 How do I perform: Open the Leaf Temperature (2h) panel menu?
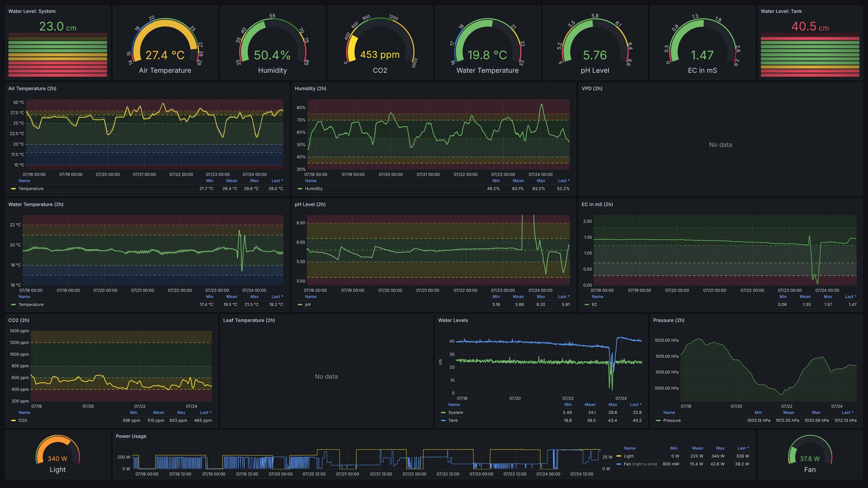click(249, 320)
